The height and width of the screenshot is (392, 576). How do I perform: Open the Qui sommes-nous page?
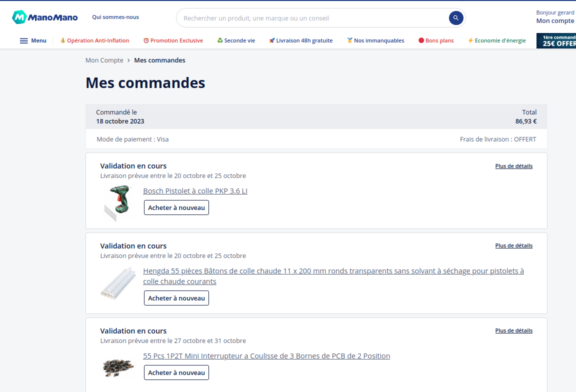point(115,17)
